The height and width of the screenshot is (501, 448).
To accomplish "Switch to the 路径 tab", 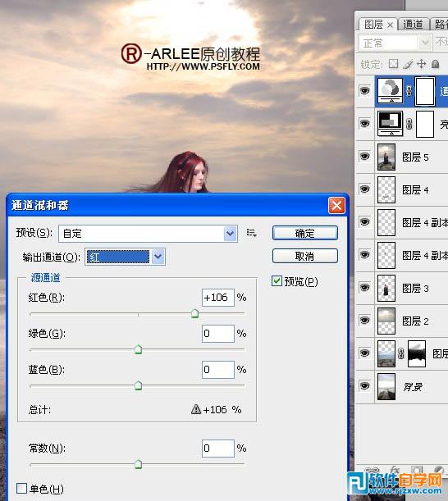I will point(441,25).
